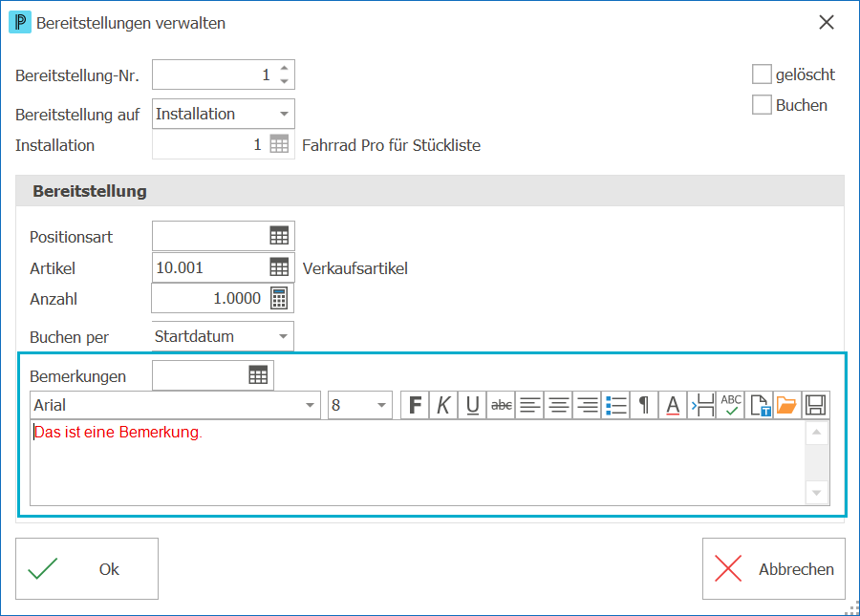Click the Bereitstellungen verwalten app icon

tap(20, 22)
